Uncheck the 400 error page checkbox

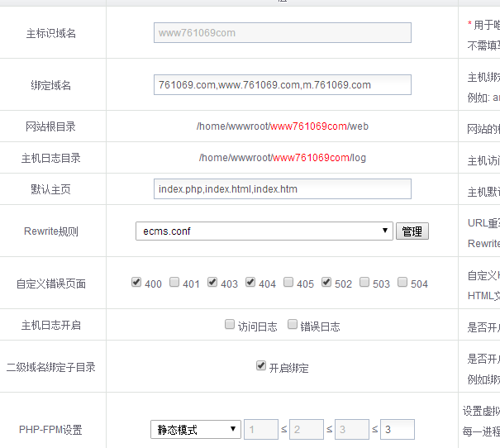coord(136,283)
